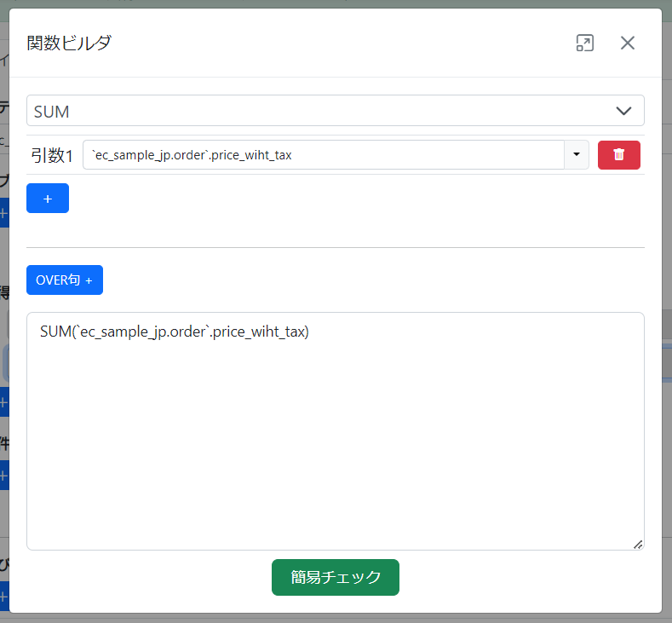Focus the 引数1 argument input field

426,155
